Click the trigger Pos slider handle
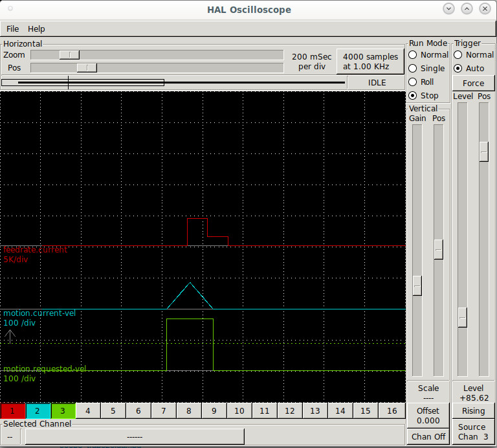The height and width of the screenshot is (448, 497). tap(483, 152)
